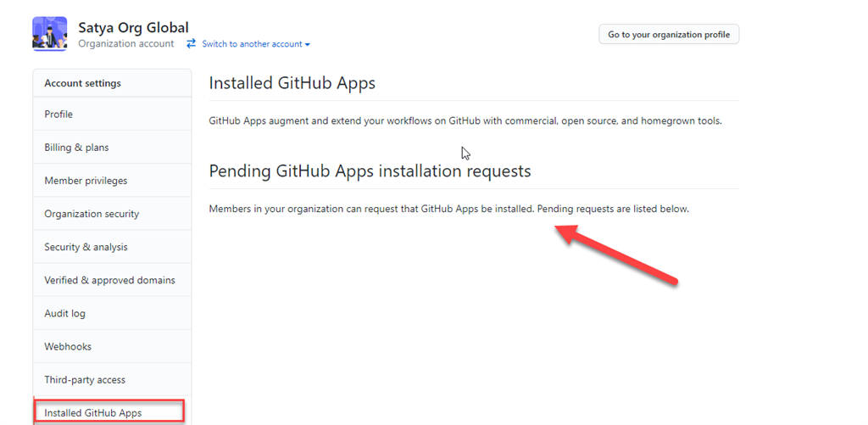Open the Profile settings page
This screenshot has height=425, width=868.
(58, 115)
